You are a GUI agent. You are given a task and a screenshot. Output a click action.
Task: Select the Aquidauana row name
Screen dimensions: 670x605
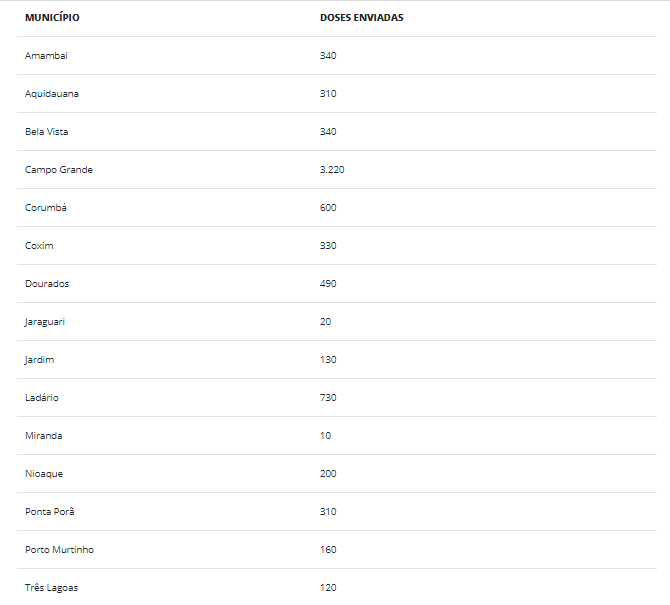click(52, 94)
